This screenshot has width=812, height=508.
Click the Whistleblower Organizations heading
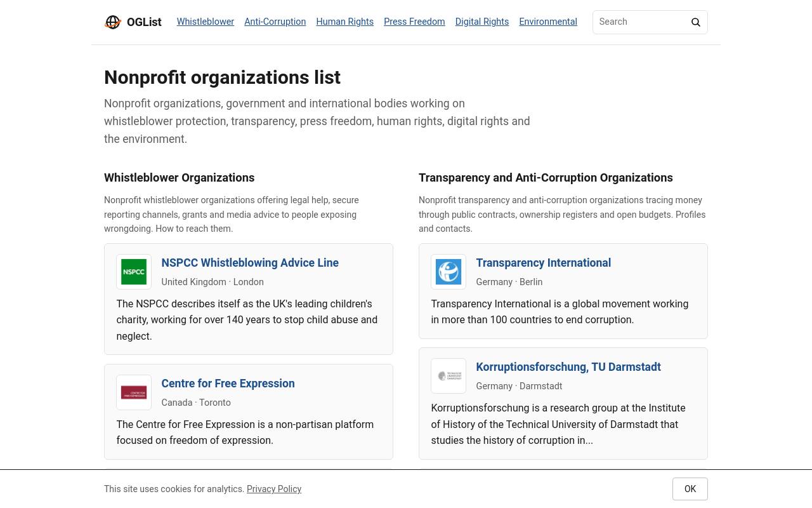tap(179, 178)
